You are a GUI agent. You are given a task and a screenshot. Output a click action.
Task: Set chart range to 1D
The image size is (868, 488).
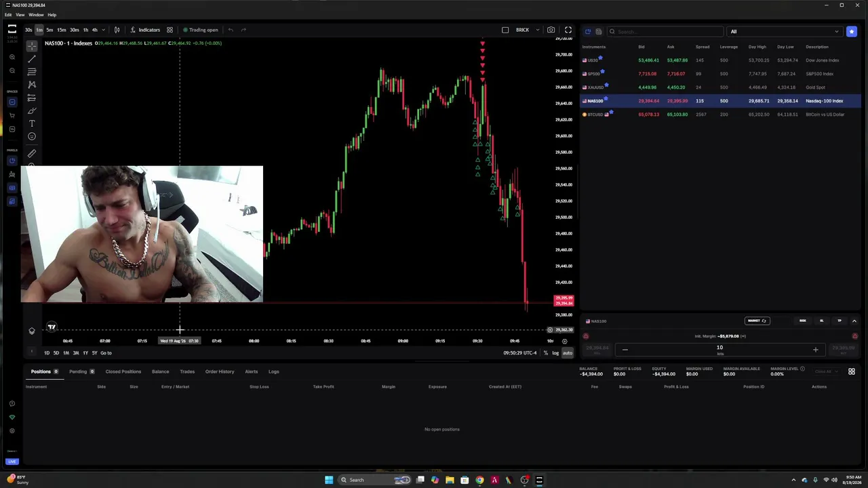tap(47, 352)
